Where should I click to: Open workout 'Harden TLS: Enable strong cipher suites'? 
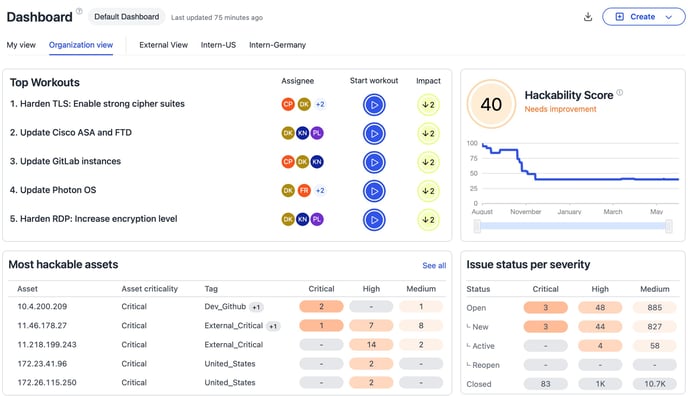(97, 104)
